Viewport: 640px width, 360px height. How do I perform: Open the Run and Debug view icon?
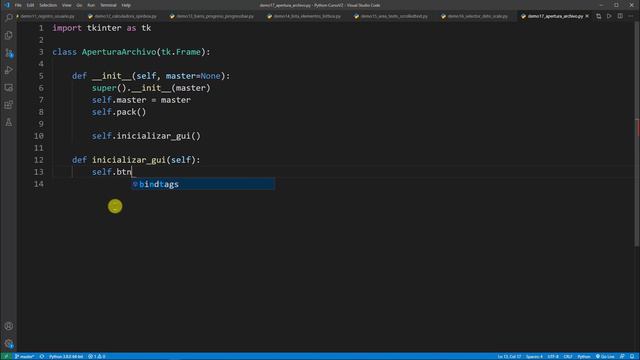(9, 70)
